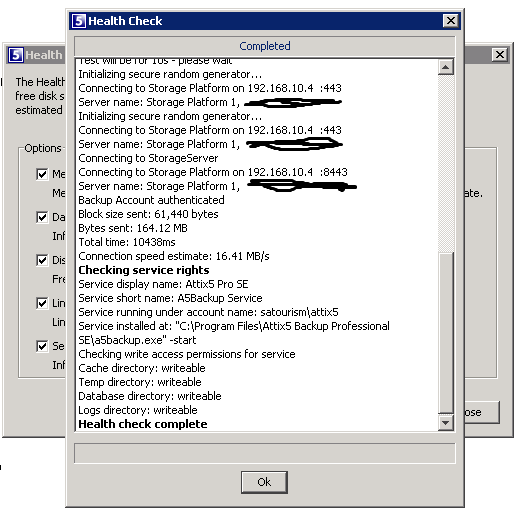The width and height of the screenshot is (518, 509).
Task: Click 'Database directory: writeable' line
Action: [150, 396]
